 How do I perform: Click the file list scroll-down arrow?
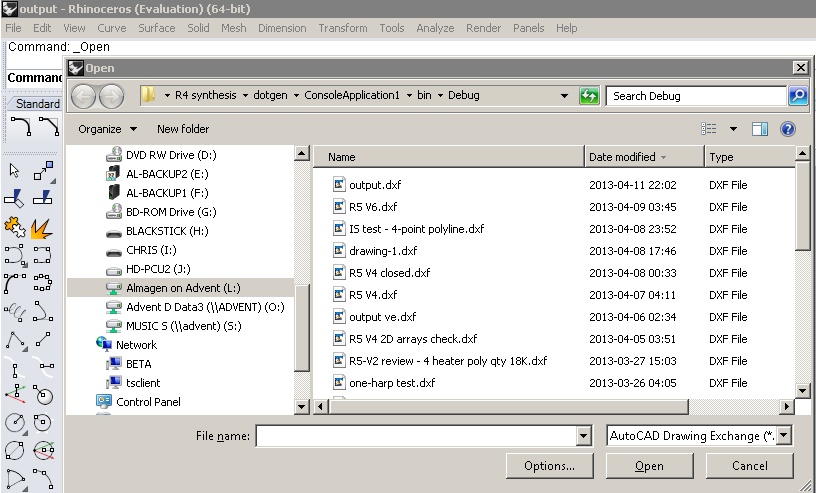click(x=802, y=390)
